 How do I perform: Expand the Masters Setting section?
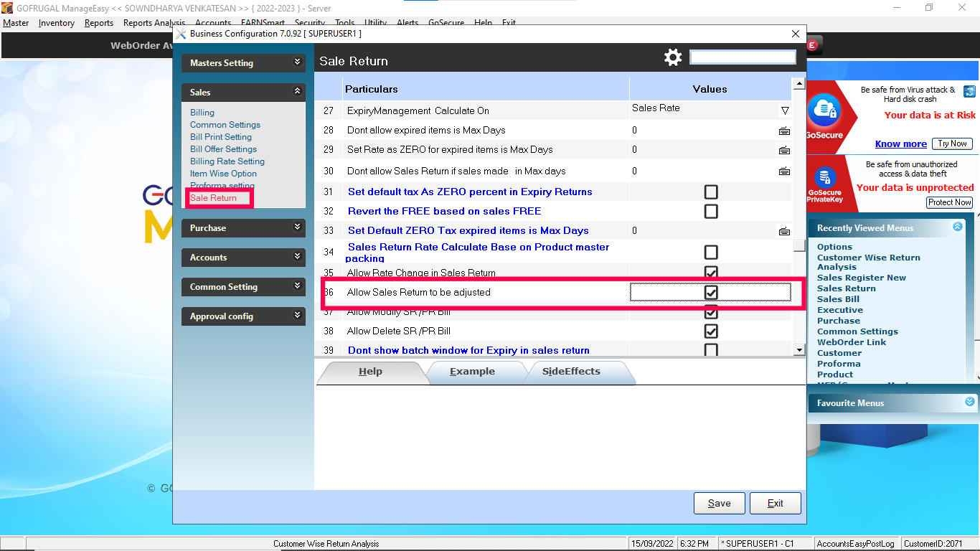coord(243,63)
